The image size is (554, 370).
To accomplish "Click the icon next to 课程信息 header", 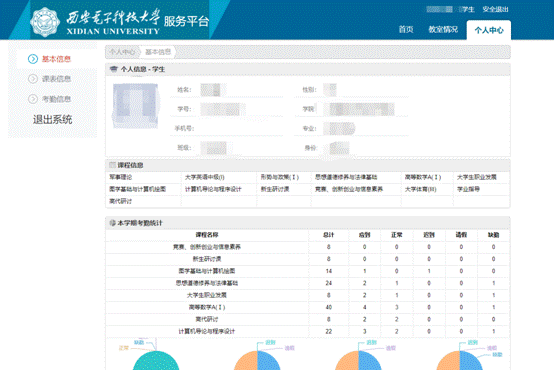I will point(113,165).
